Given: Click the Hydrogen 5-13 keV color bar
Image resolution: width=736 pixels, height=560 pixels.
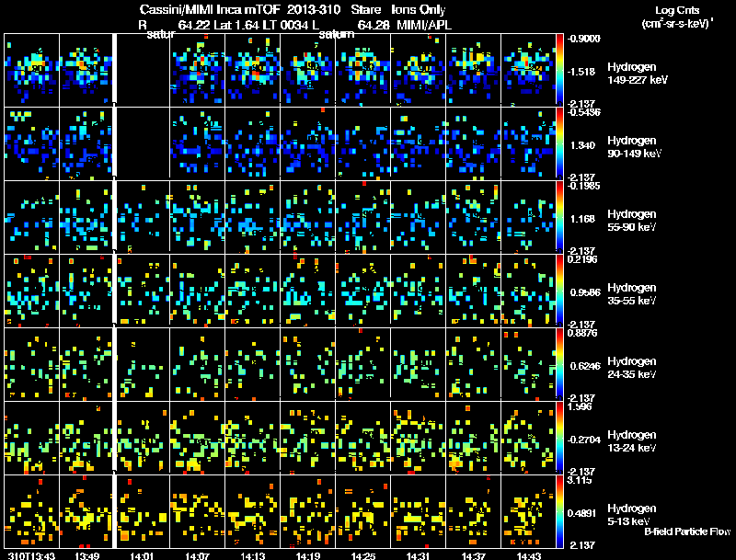Looking at the screenshot, I should (x=559, y=511).
